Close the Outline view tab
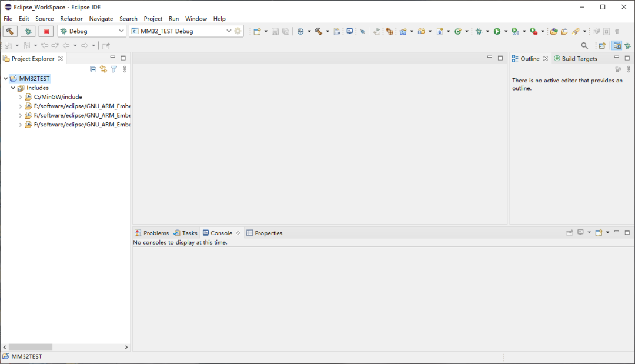This screenshot has width=635, height=364. coord(546,58)
